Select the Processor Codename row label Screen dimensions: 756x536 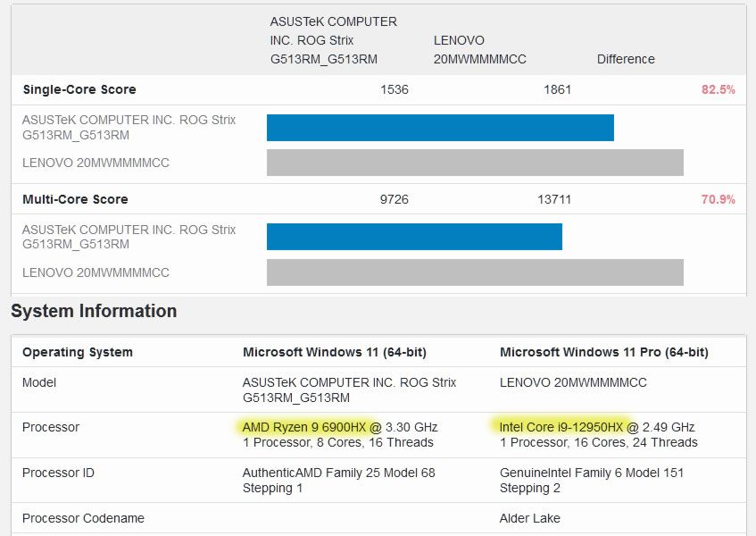(x=83, y=518)
